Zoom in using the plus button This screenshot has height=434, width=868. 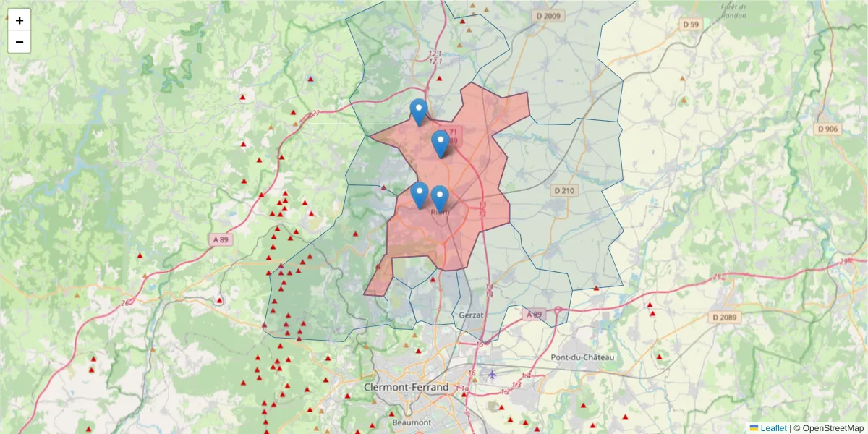20,20
